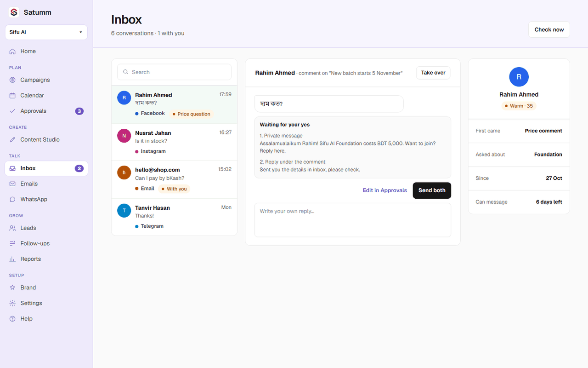Click the With you tag
This screenshot has width=588, height=368.
pyautogui.click(x=174, y=189)
